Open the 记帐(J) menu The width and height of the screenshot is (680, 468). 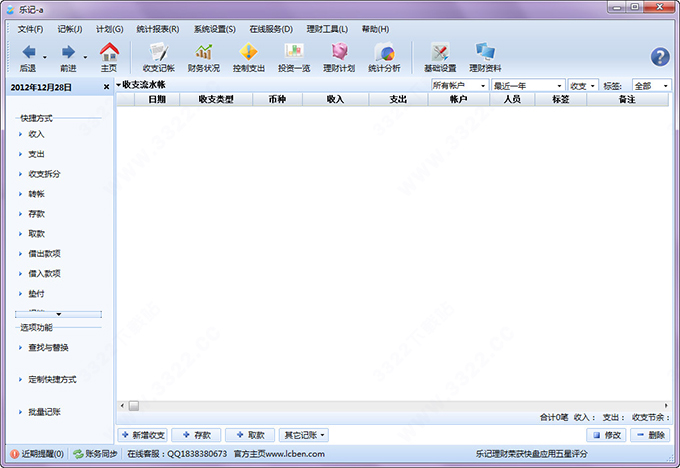click(70, 29)
